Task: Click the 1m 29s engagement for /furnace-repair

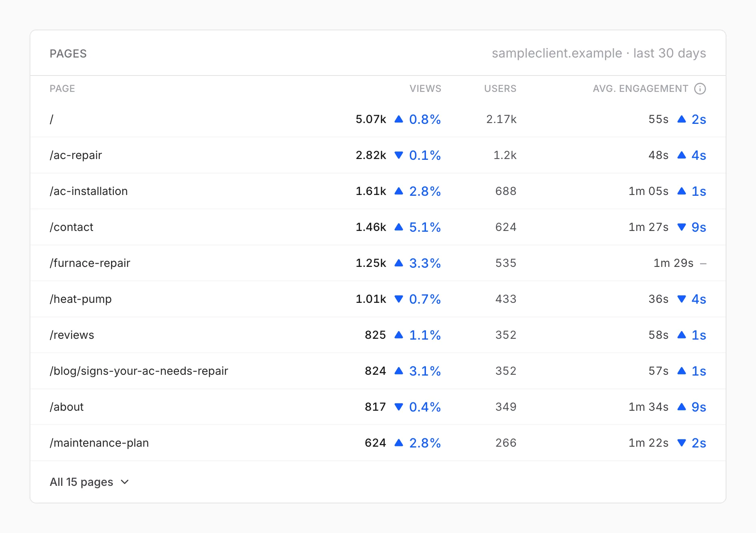Action: pyautogui.click(x=673, y=263)
